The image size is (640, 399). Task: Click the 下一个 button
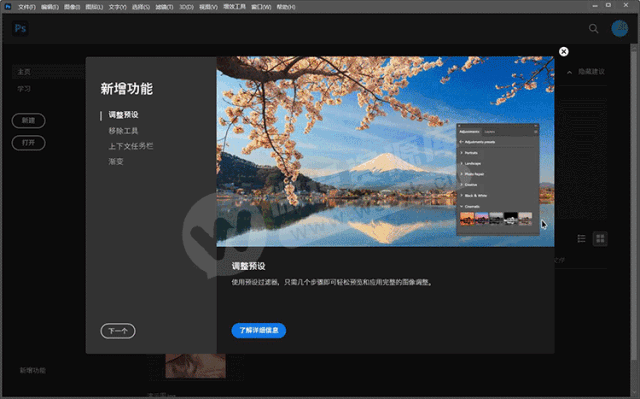click(x=118, y=331)
